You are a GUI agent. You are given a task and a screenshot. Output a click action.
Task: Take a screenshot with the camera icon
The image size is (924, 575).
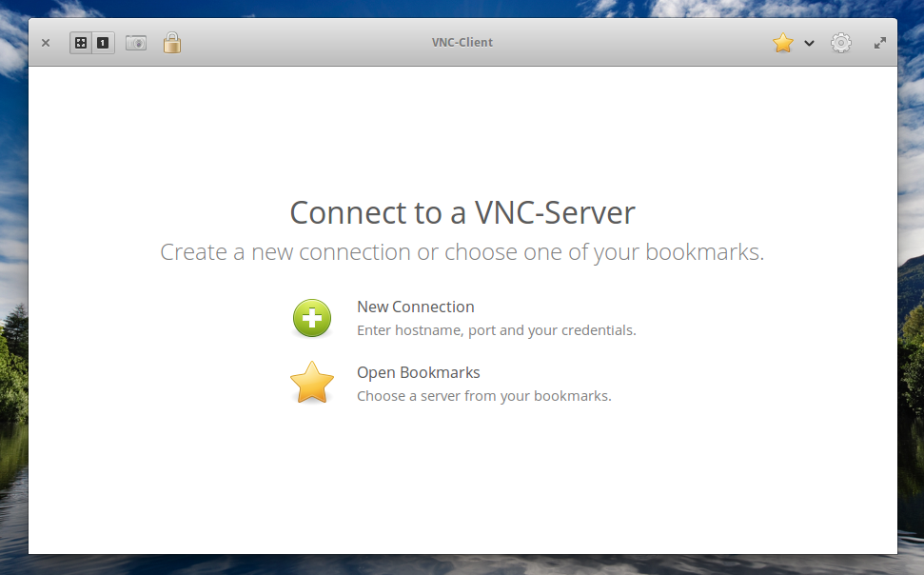[136, 43]
